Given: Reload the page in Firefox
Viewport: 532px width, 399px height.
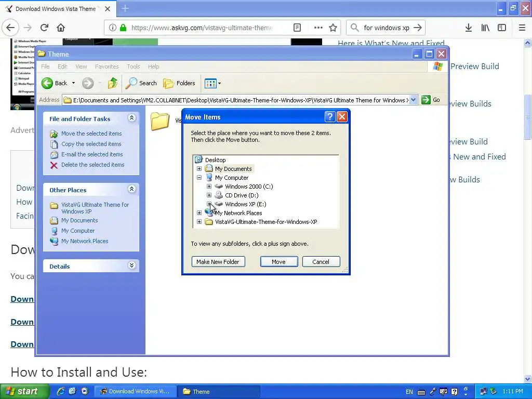Looking at the screenshot, I should (x=44, y=28).
